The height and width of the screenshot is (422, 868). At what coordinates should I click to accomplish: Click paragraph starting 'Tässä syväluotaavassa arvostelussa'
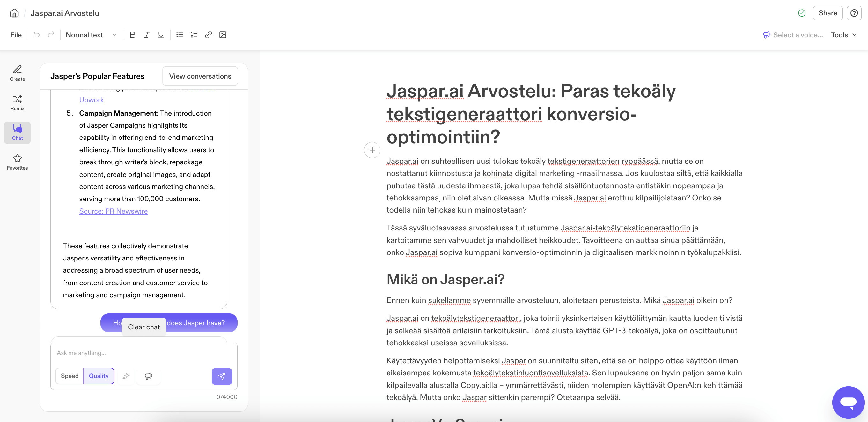pos(564,240)
